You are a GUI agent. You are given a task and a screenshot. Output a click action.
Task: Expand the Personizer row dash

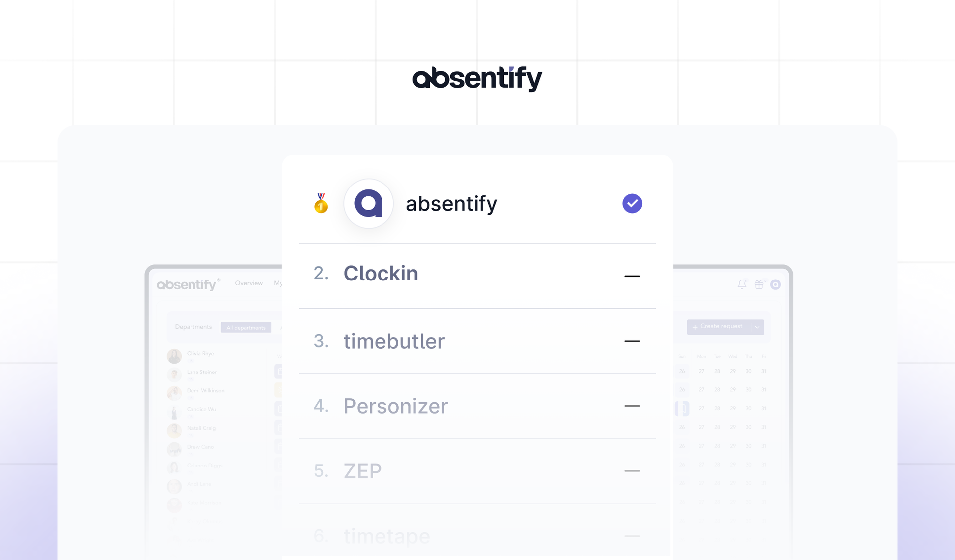coord(632,406)
